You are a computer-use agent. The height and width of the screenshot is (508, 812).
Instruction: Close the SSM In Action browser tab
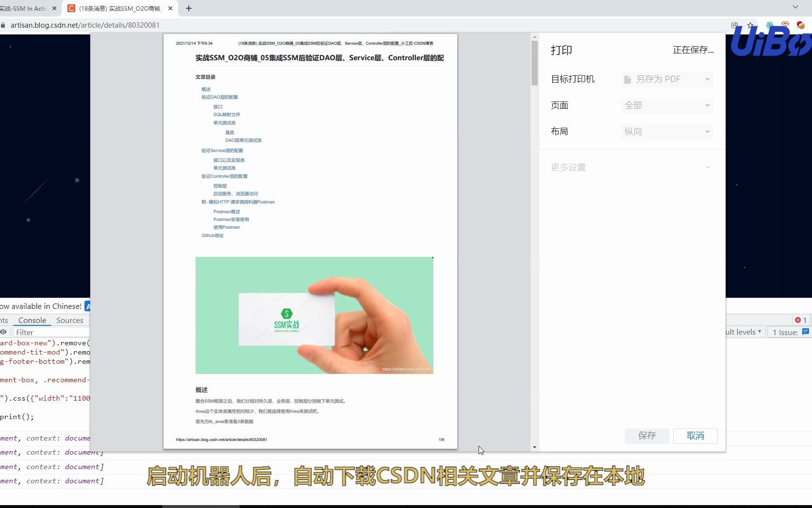[54, 8]
